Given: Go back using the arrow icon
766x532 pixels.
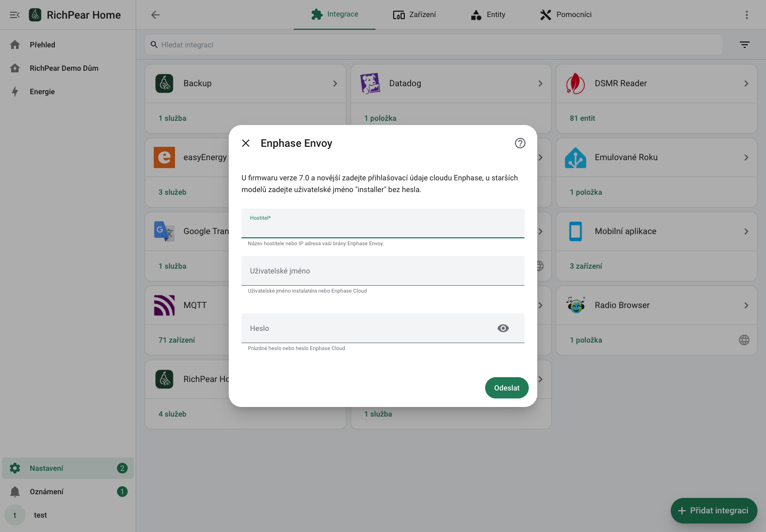Looking at the screenshot, I should tap(155, 15).
